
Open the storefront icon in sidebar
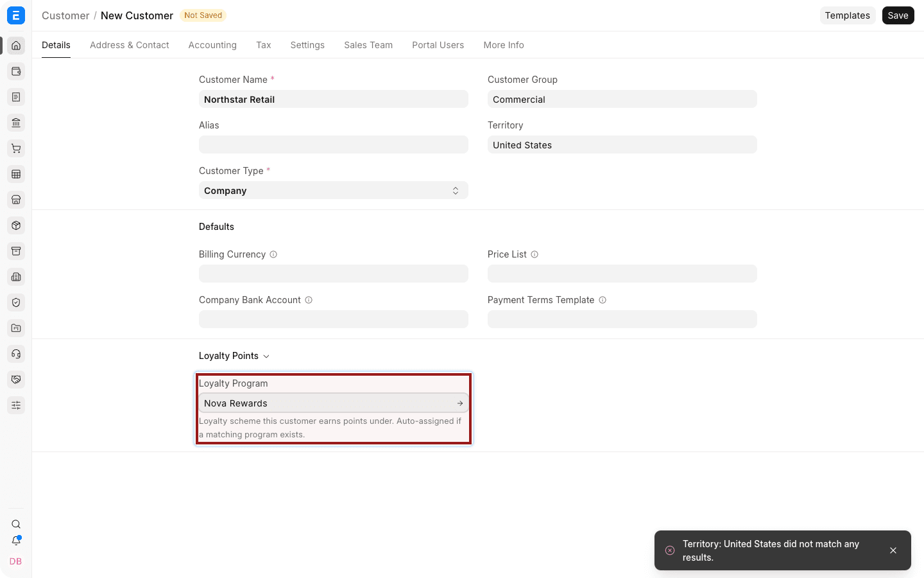coord(16,200)
